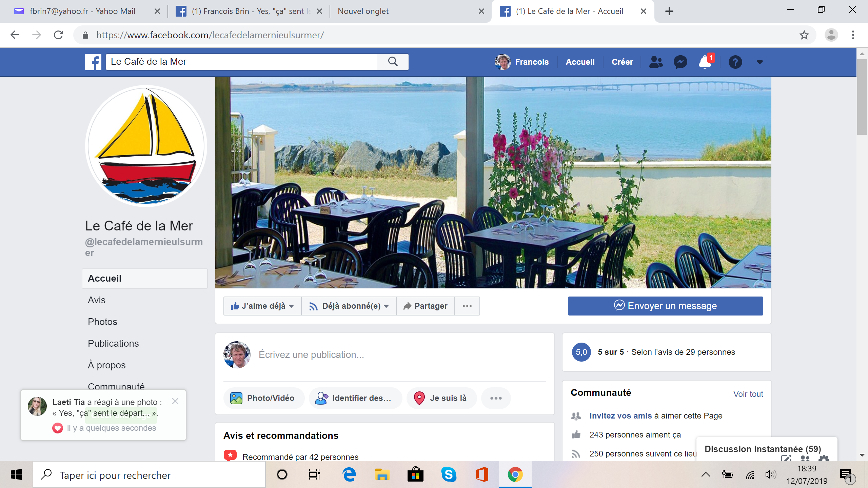Expand the account dropdown arrow in header
This screenshot has height=488, width=868.
tap(759, 62)
